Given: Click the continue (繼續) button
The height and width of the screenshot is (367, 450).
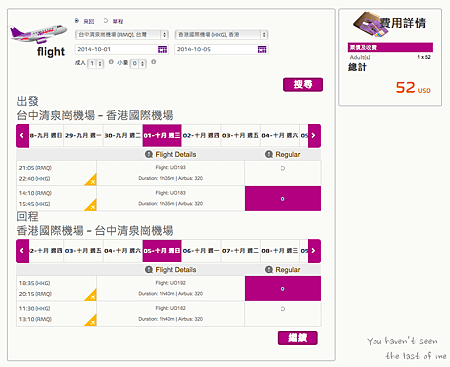Looking at the screenshot, I should (298, 338).
